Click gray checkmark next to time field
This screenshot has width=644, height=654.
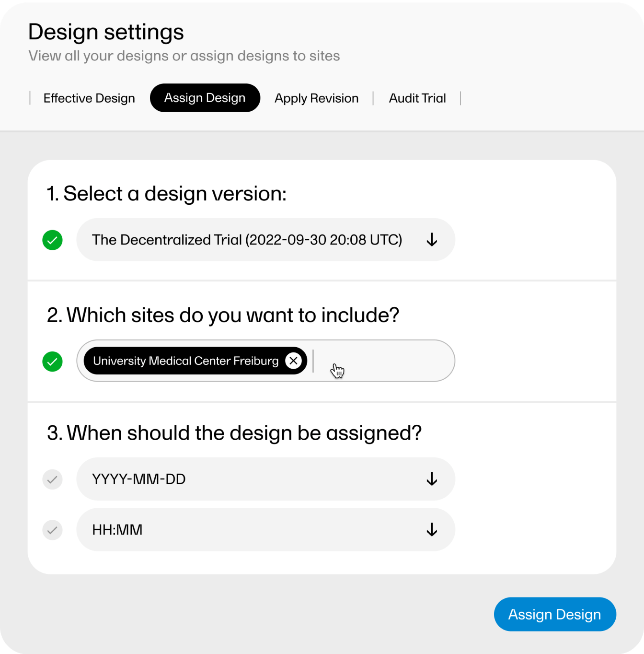(53, 530)
